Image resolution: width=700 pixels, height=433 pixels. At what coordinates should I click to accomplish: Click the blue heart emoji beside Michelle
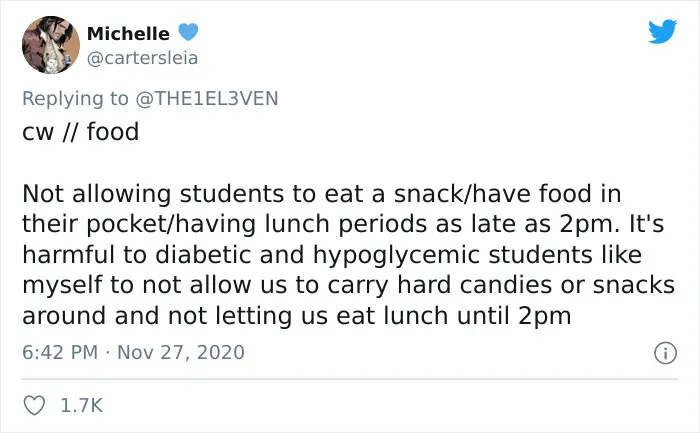[188, 32]
